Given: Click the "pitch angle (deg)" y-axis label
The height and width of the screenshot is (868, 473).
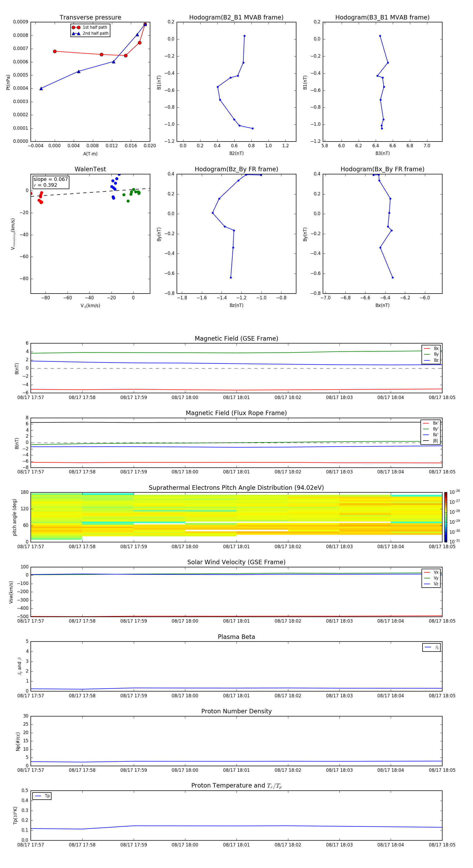Looking at the screenshot, I should [14, 517].
